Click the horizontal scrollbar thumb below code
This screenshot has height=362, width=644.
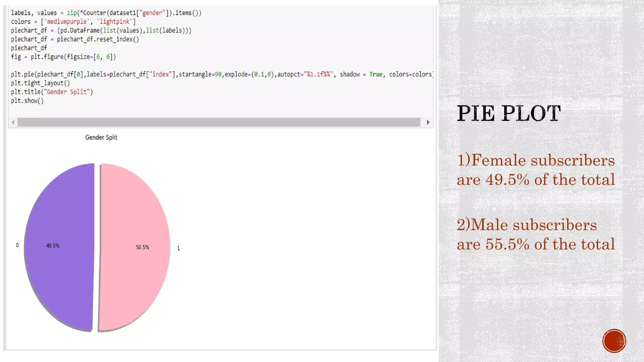(x=219, y=122)
